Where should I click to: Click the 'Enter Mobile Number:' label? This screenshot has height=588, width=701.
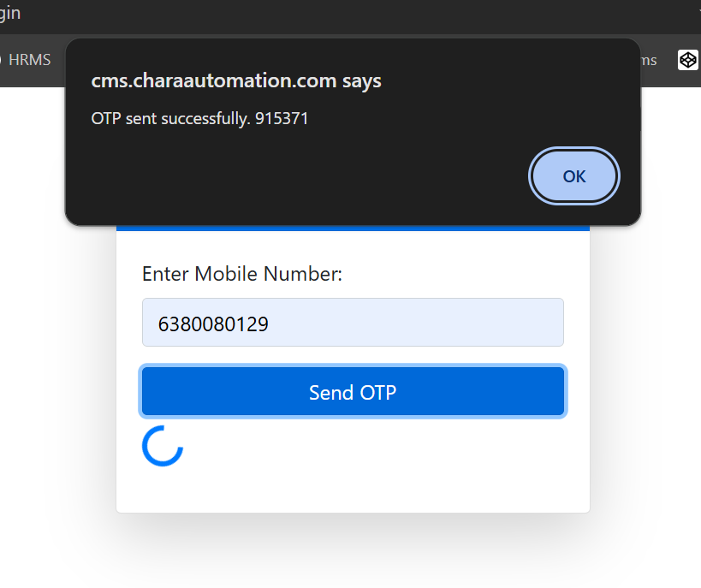coord(241,274)
